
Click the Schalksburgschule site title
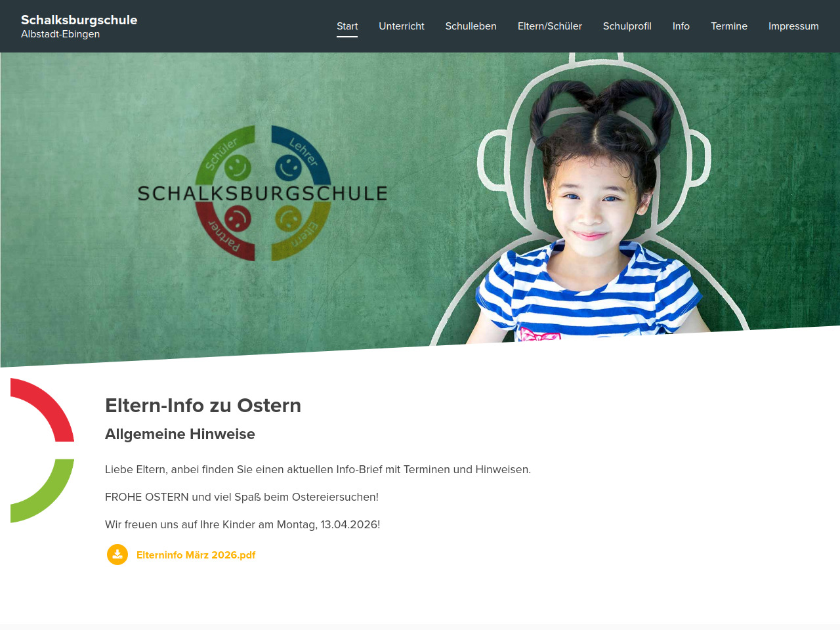coord(79,20)
